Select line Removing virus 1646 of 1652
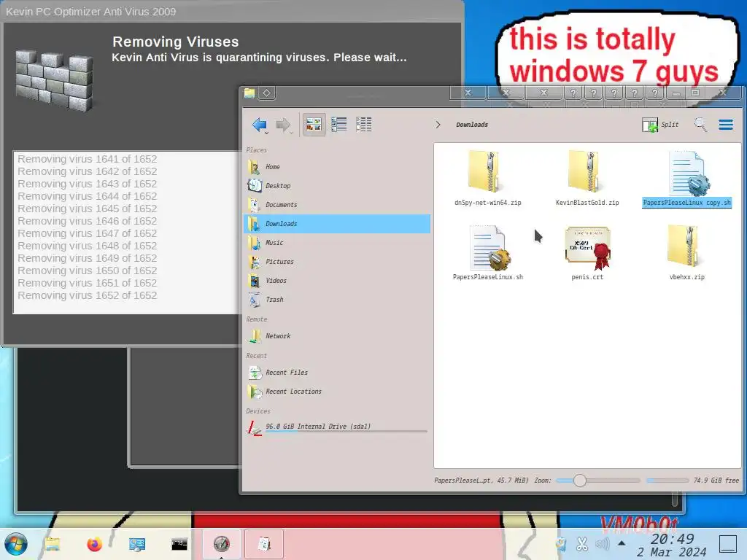The image size is (747, 560). coord(88,221)
